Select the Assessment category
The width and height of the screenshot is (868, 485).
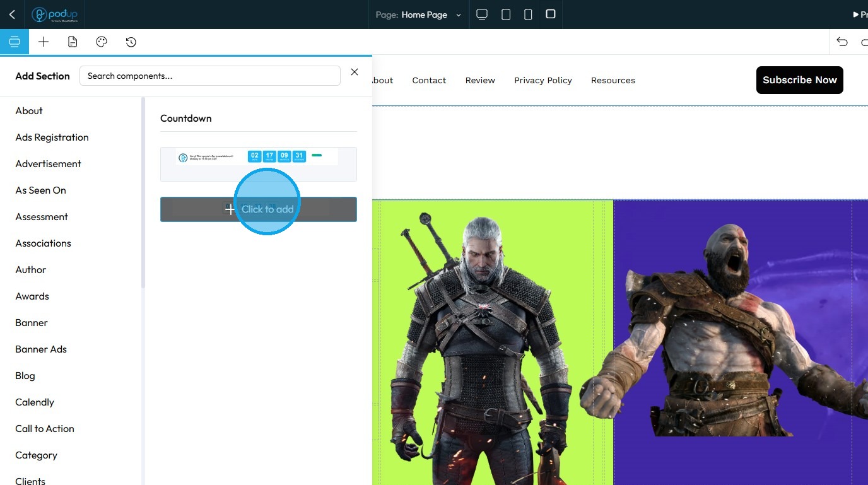click(x=42, y=216)
